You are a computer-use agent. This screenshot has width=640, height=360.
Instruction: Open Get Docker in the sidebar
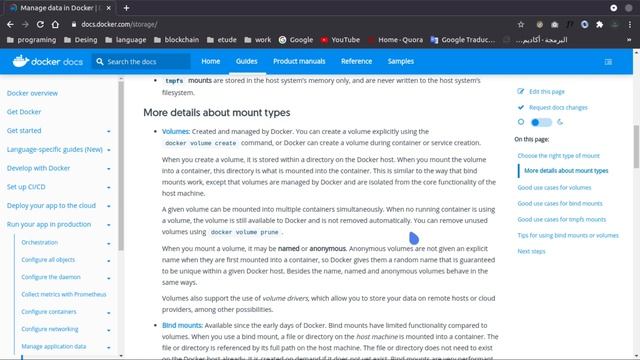click(x=24, y=112)
